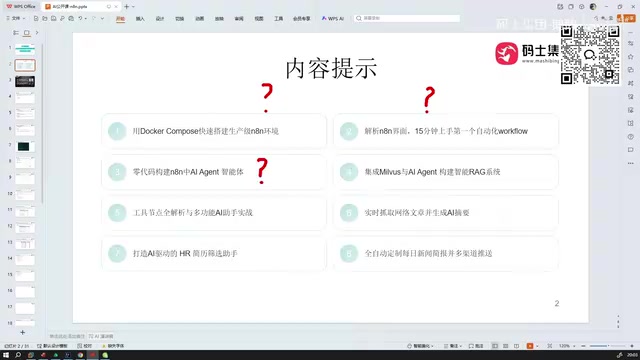This screenshot has width=640, height=360.
Task: Switch to the 视图 ribbon tab
Action: [x=259, y=19]
